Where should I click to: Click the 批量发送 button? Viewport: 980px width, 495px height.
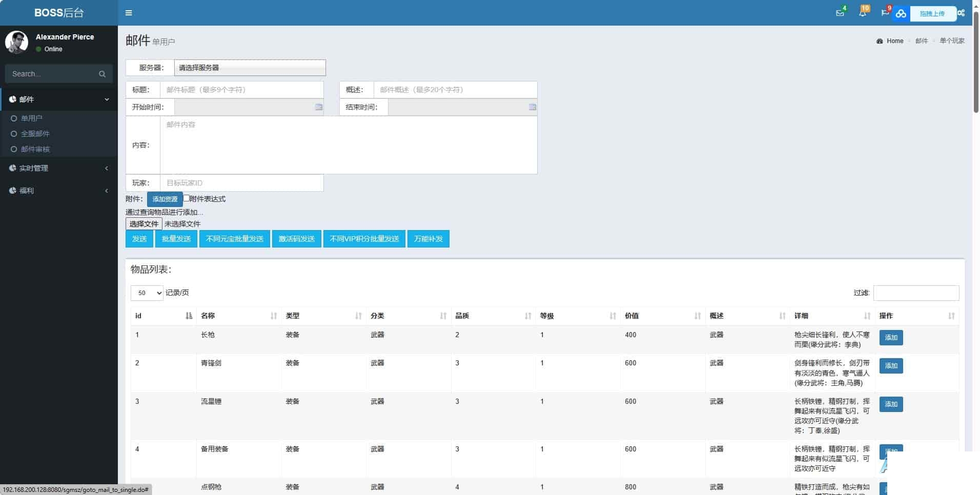coord(176,239)
